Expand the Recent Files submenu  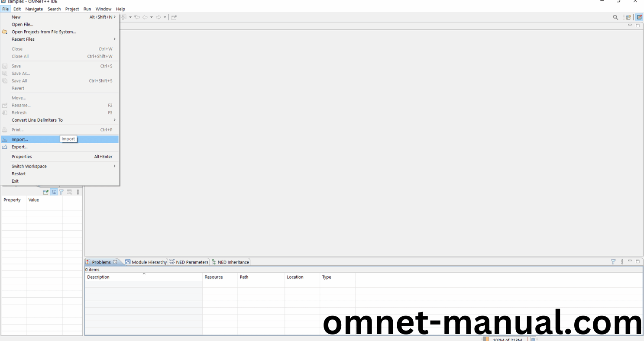pyautogui.click(x=60, y=39)
